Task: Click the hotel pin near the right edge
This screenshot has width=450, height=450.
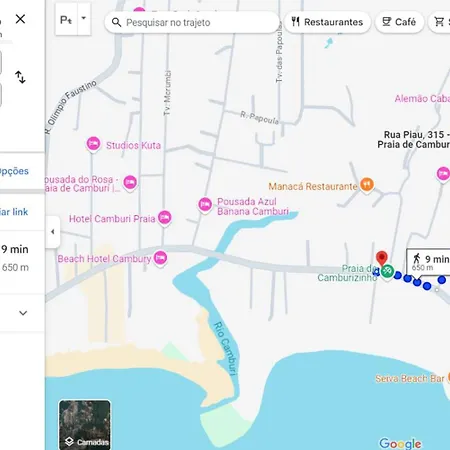Action: pos(443,174)
